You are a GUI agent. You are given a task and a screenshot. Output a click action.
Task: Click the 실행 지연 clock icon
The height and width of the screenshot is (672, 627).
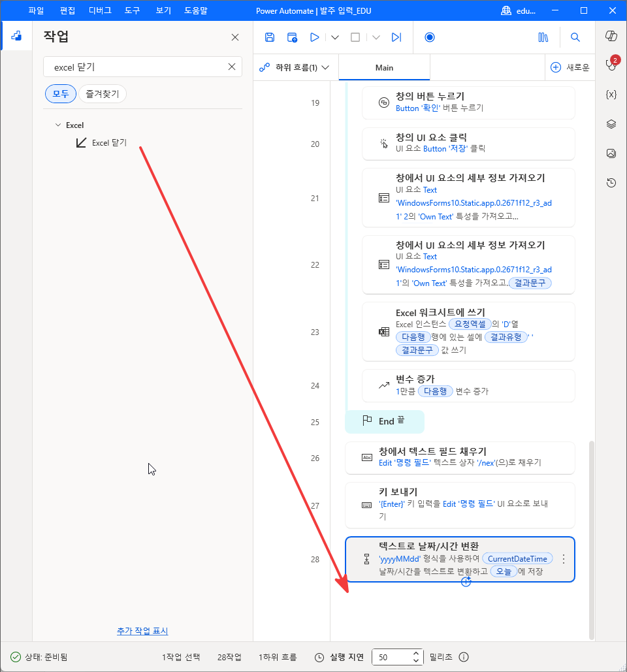(319, 657)
